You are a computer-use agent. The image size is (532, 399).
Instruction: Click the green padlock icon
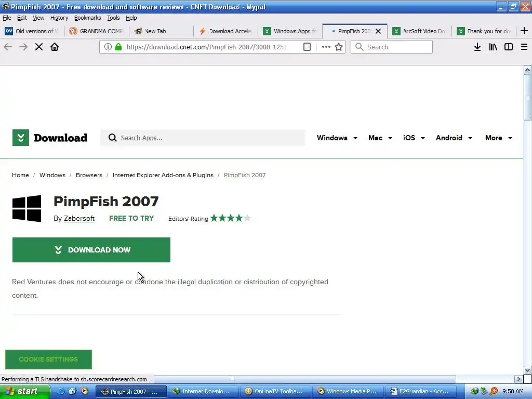[x=118, y=47]
